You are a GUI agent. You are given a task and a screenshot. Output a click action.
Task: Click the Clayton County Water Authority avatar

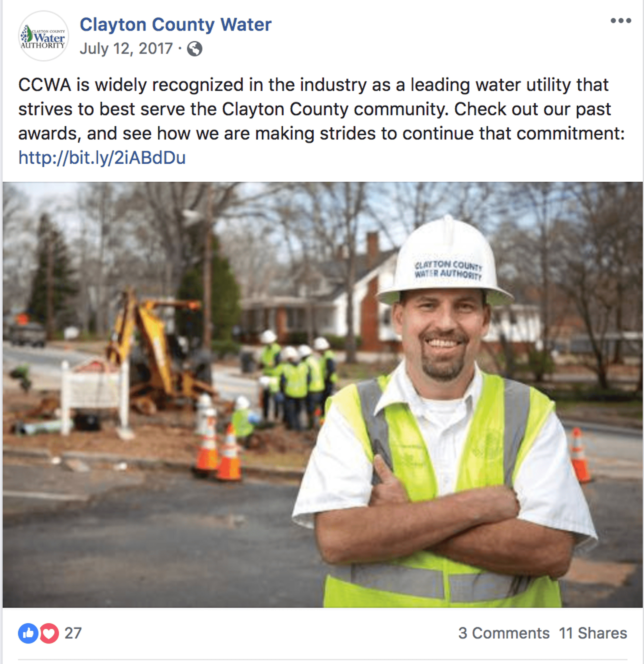coord(43,36)
